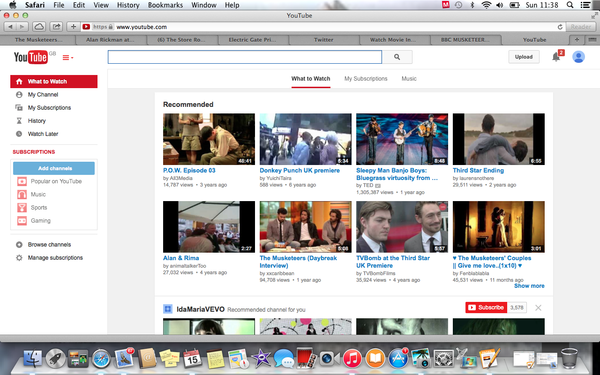
Task: Open iTunes from the Dock
Action: coord(352,359)
